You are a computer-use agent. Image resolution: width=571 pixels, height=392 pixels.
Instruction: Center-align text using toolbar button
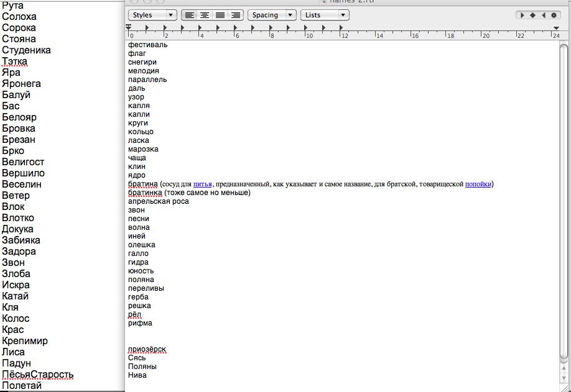click(x=204, y=15)
